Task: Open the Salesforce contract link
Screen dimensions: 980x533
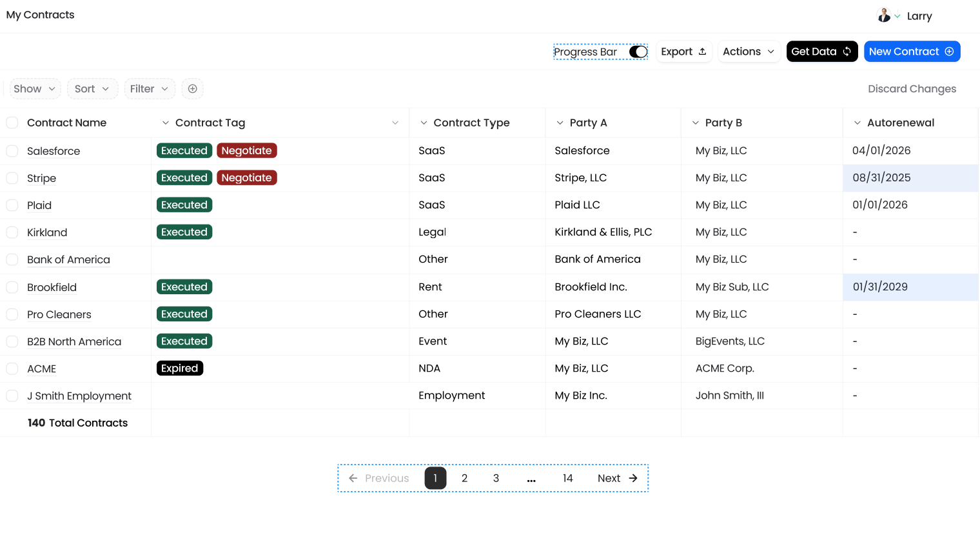Action: [54, 151]
